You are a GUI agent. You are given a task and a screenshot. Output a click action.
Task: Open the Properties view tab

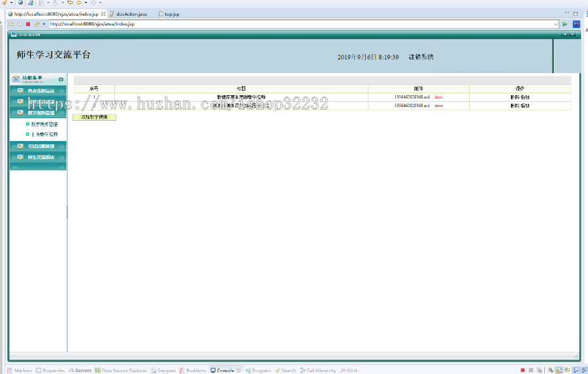pos(50,370)
